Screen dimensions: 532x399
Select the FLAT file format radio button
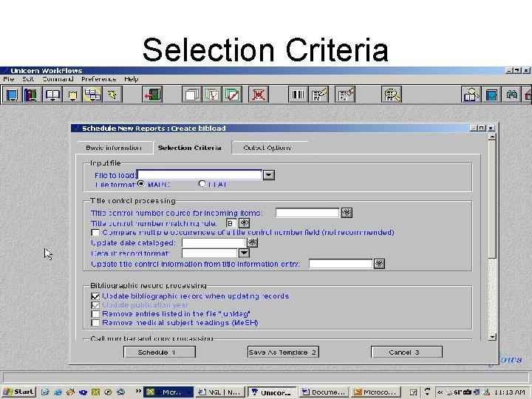[202, 183]
